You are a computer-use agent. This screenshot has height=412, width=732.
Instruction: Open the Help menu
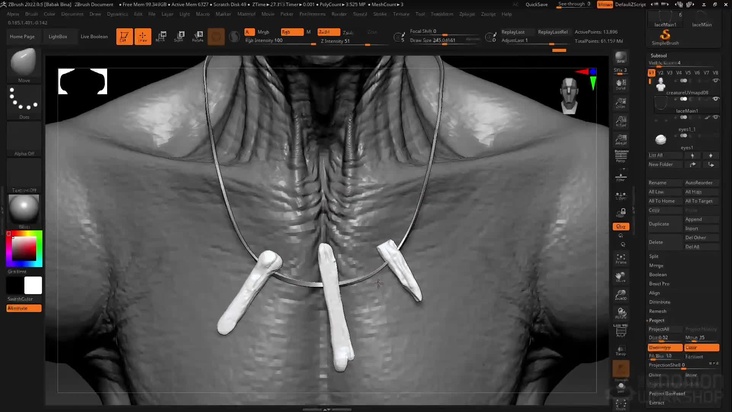[x=507, y=14]
